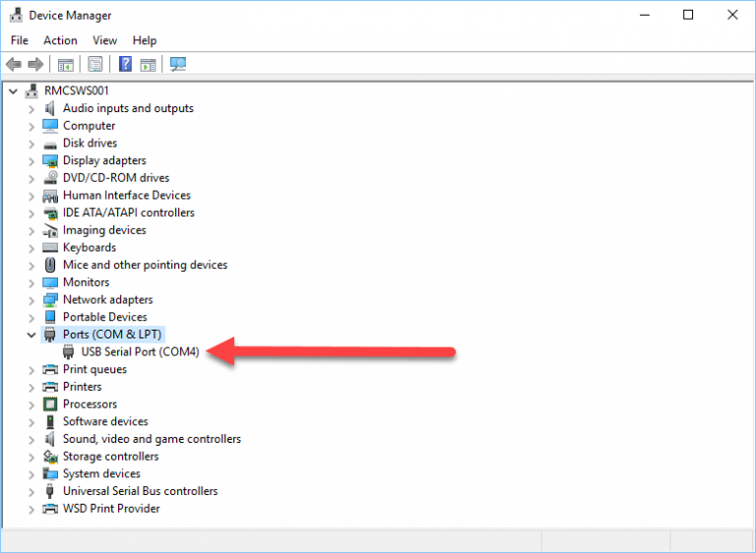Image resolution: width=756 pixels, height=553 pixels.
Task: Expand Universal Serial Bus controllers chevron
Action: (31, 492)
